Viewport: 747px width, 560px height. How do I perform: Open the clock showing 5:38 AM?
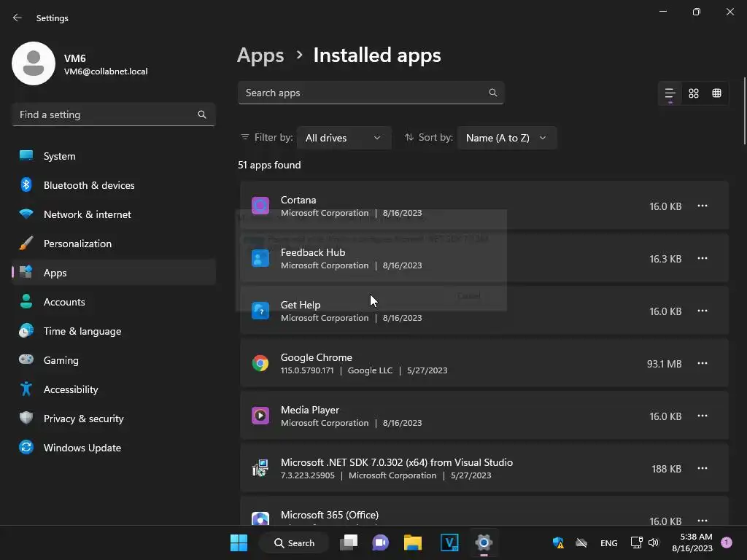(x=692, y=542)
